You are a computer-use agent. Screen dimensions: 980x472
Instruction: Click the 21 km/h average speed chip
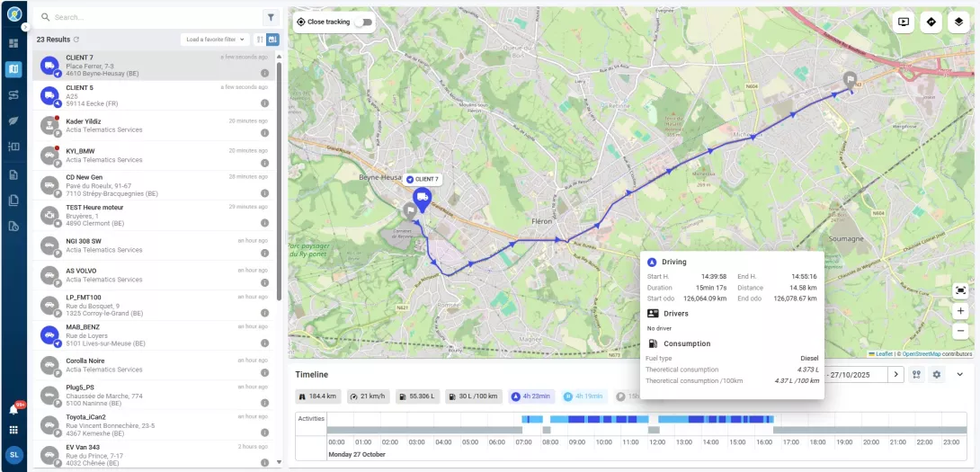click(370, 396)
